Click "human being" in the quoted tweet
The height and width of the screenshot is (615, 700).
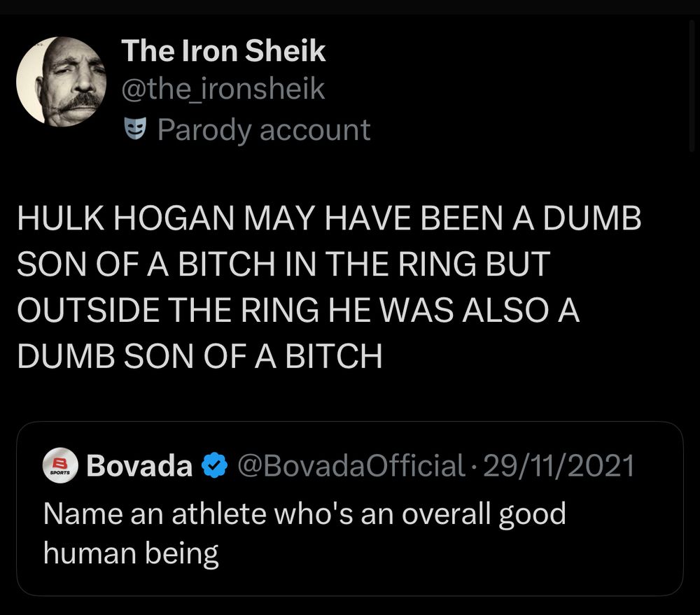[131, 554]
